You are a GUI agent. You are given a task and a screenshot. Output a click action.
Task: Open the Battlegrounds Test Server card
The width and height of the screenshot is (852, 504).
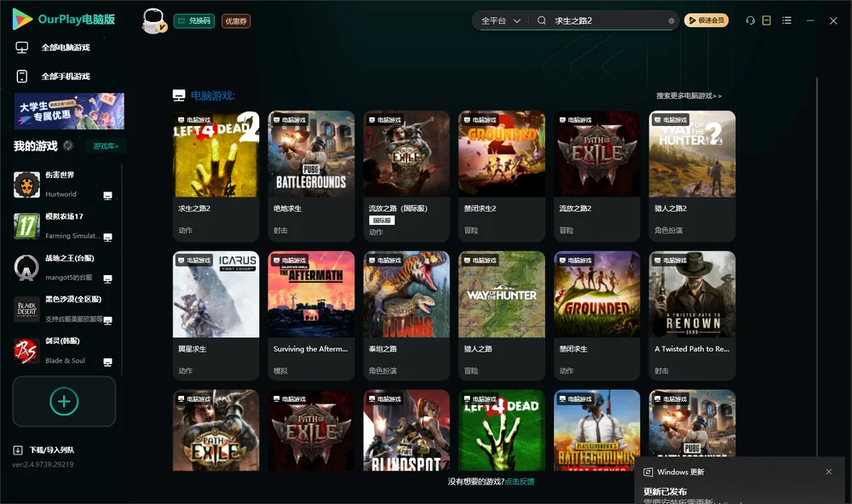[x=597, y=430]
